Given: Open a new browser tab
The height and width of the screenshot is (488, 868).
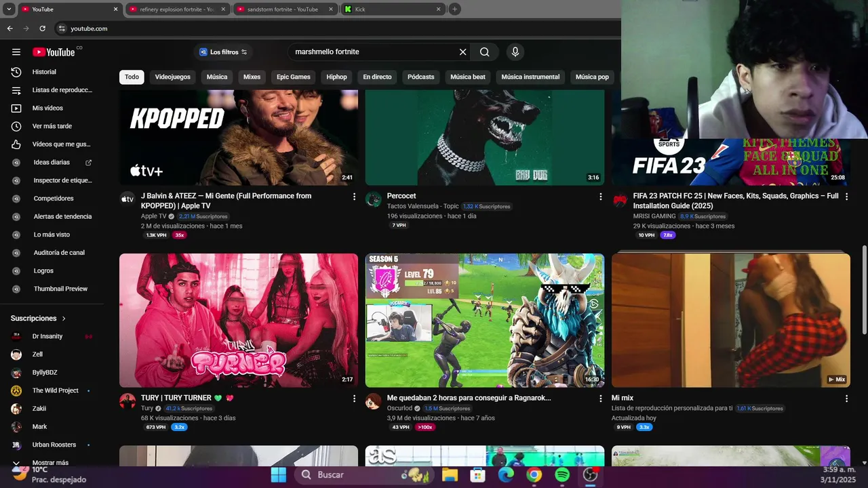Looking at the screenshot, I should pyautogui.click(x=454, y=9).
